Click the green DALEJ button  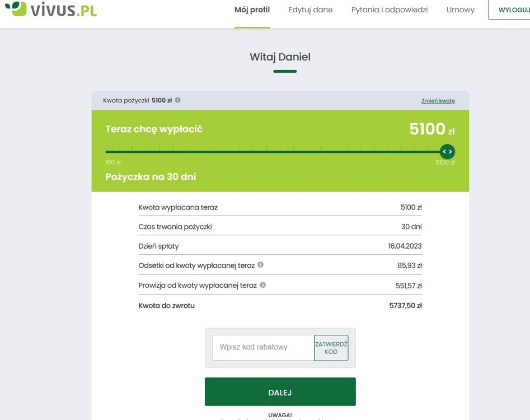280,391
